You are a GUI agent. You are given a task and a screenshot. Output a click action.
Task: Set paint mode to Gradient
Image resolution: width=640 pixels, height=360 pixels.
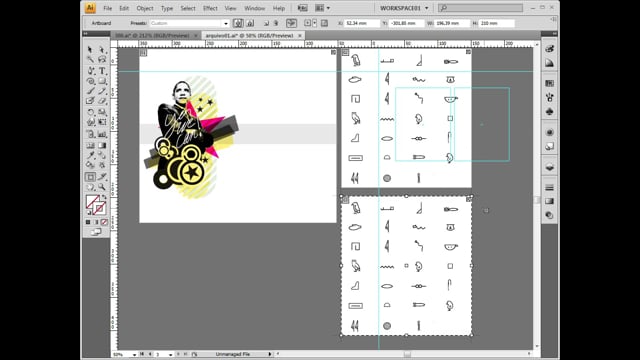tap(96, 222)
